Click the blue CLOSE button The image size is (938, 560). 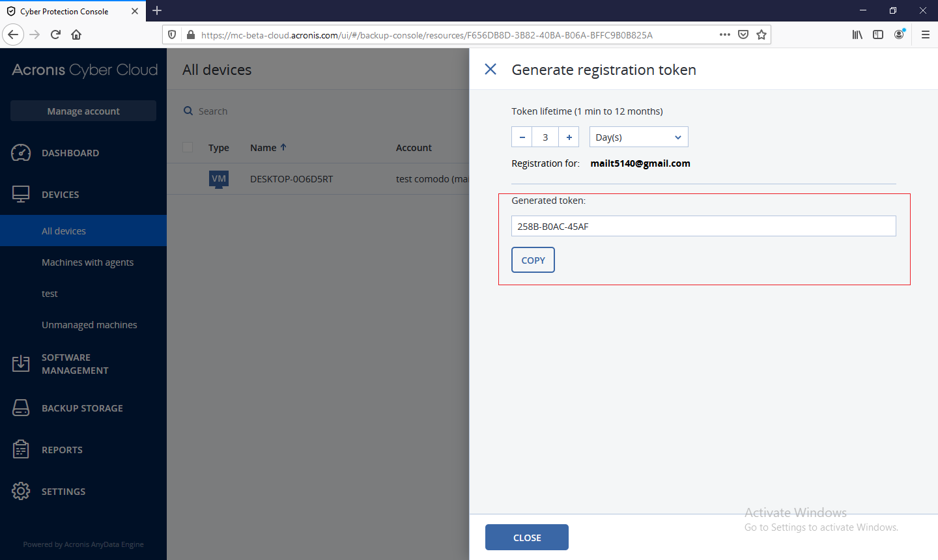click(526, 537)
